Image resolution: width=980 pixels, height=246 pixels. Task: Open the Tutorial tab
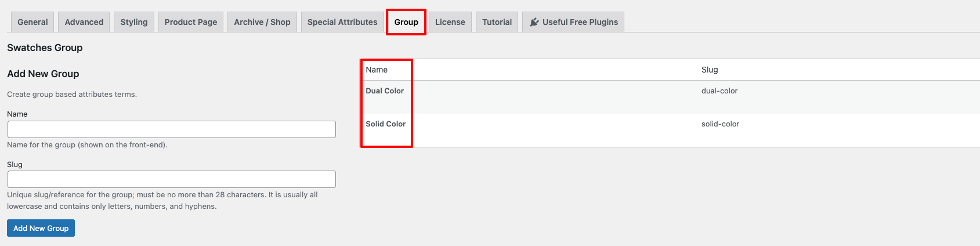[497, 22]
